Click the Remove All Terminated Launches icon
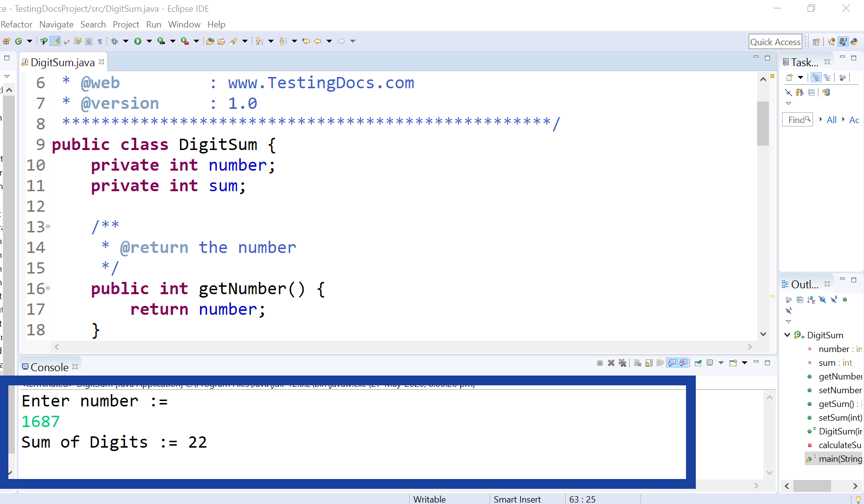864x504 pixels. pos(622,363)
